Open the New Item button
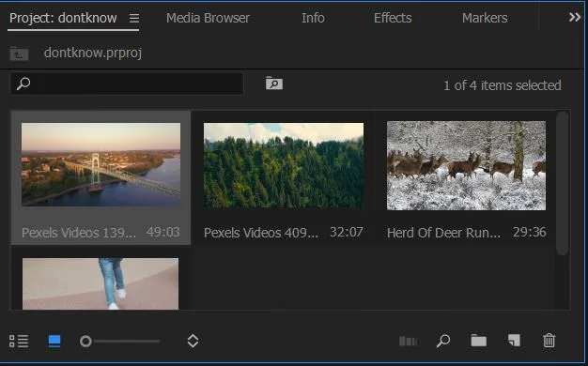This screenshot has width=588, height=366. click(514, 341)
